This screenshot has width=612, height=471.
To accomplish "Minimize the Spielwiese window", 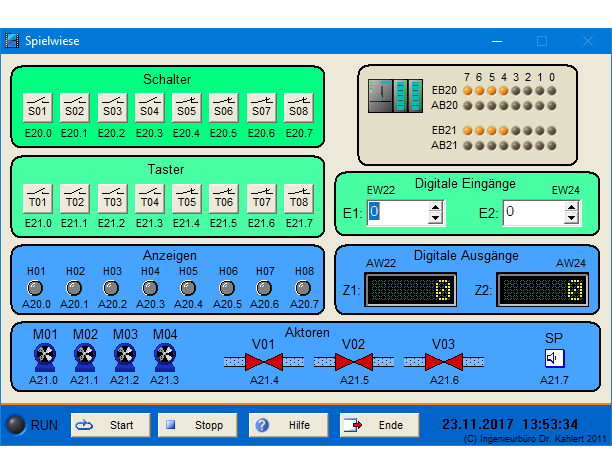I will click(497, 41).
